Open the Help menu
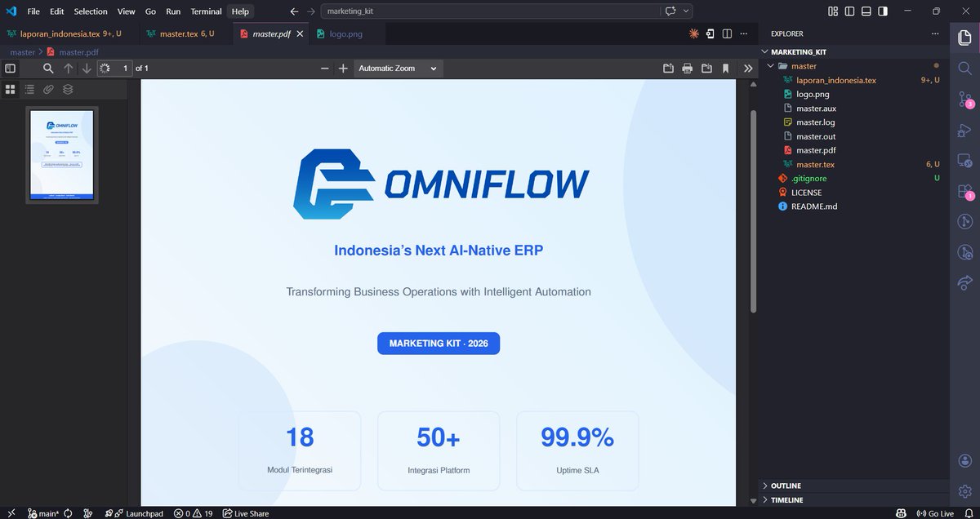 [240, 11]
